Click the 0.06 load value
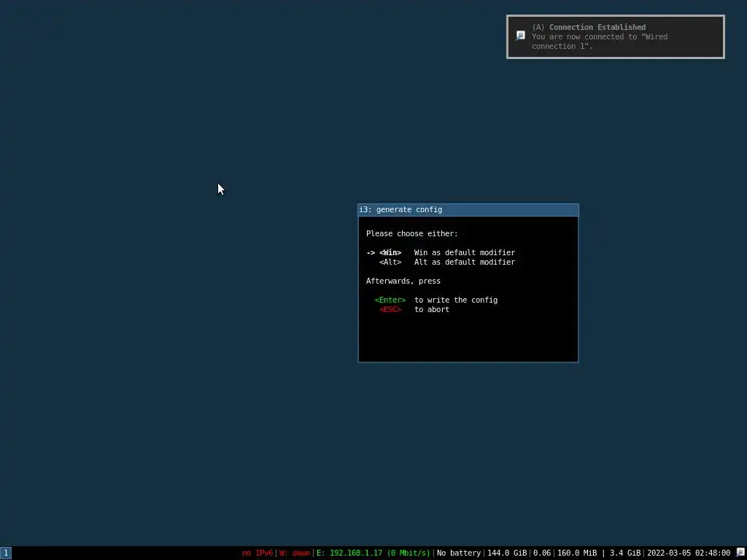Screen dimensions: 747x560 click(542, 553)
